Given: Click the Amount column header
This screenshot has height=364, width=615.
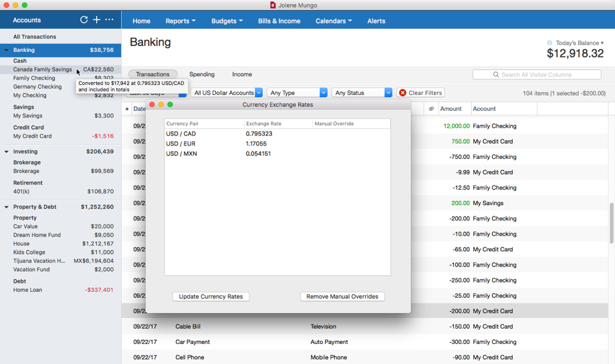Looking at the screenshot, I should click(454, 109).
